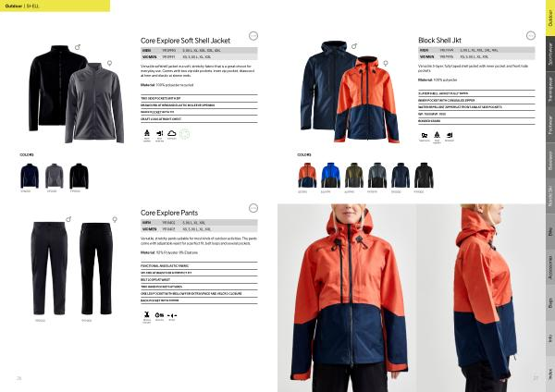Click the male symbol above Core Explore Pants

click(x=68, y=219)
